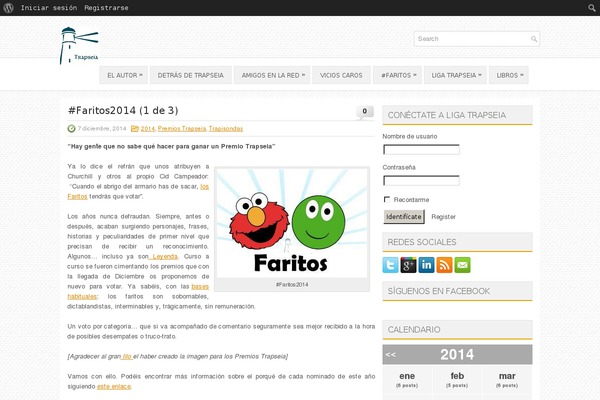Open the admin bar search magnifier
This screenshot has height=400, width=600.
point(592,8)
